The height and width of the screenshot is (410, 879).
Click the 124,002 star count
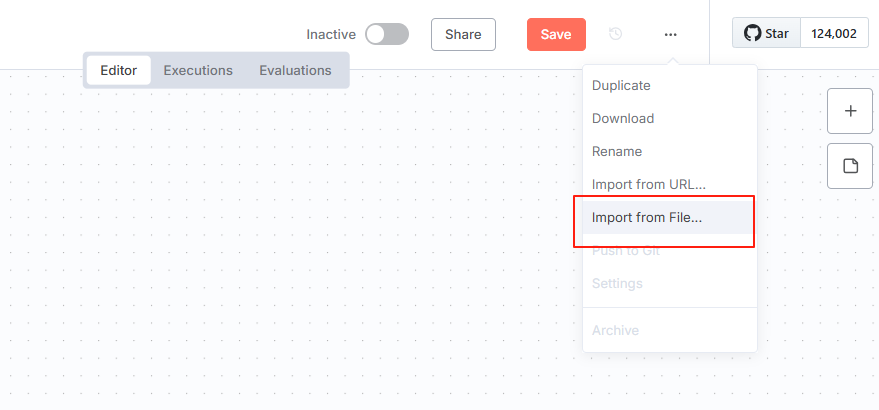[x=834, y=34]
